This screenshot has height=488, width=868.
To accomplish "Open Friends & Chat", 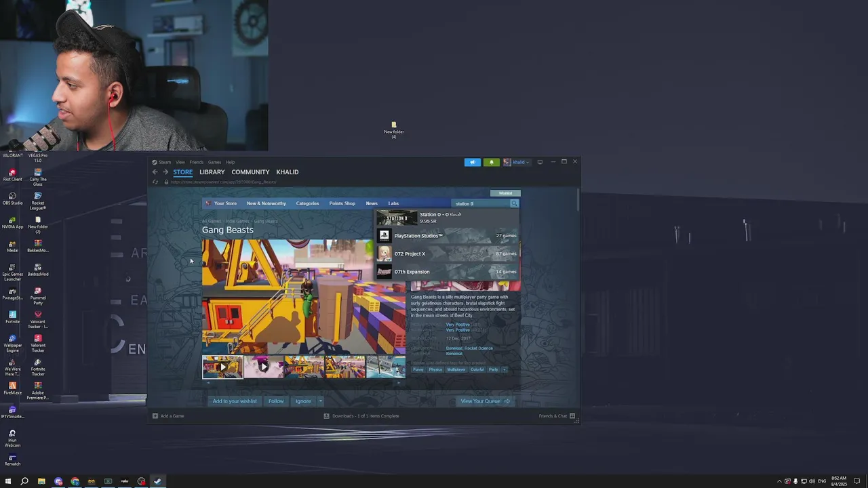I will 557,416.
